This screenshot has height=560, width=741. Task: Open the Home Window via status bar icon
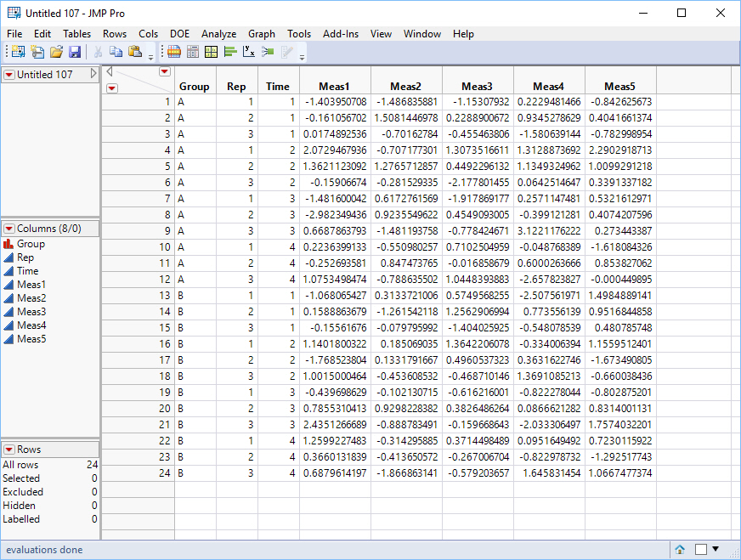tap(680, 549)
